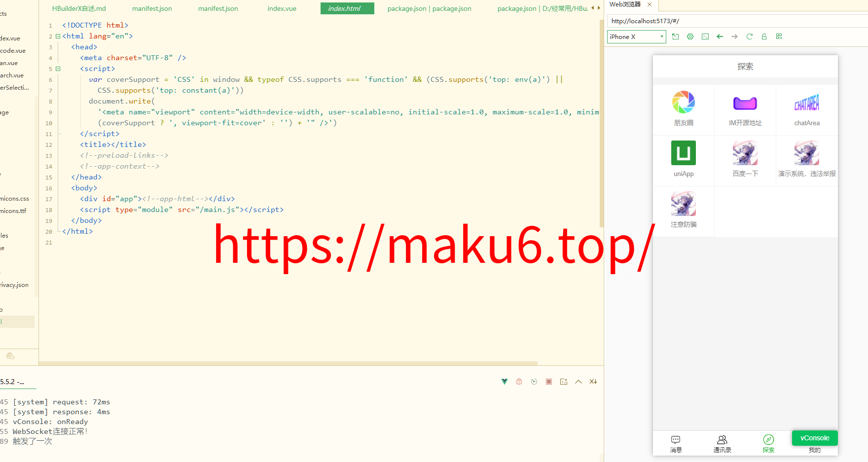Image resolution: width=868 pixels, height=462 pixels.
Task: Go back in the built-in web browser
Action: pyautogui.click(x=720, y=36)
